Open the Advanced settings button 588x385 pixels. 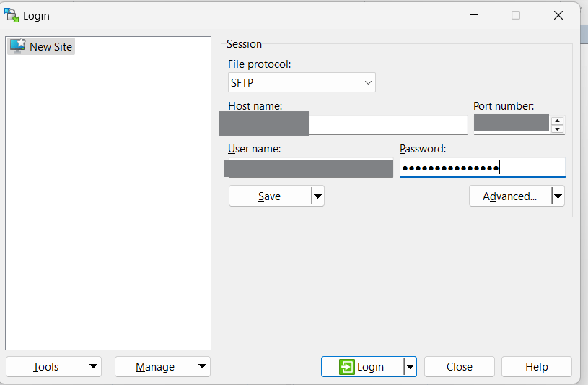coord(509,196)
